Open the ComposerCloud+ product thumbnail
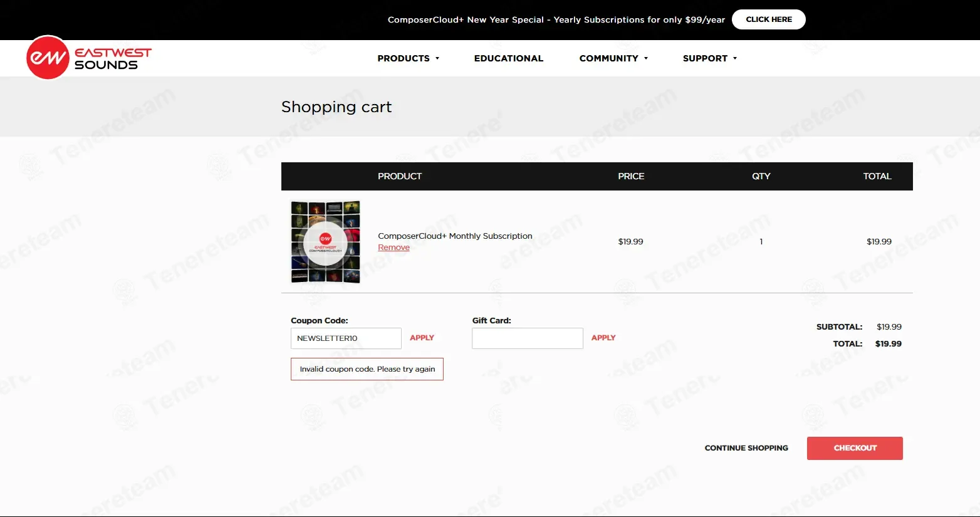The width and height of the screenshot is (980, 517). click(x=325, y=242)
